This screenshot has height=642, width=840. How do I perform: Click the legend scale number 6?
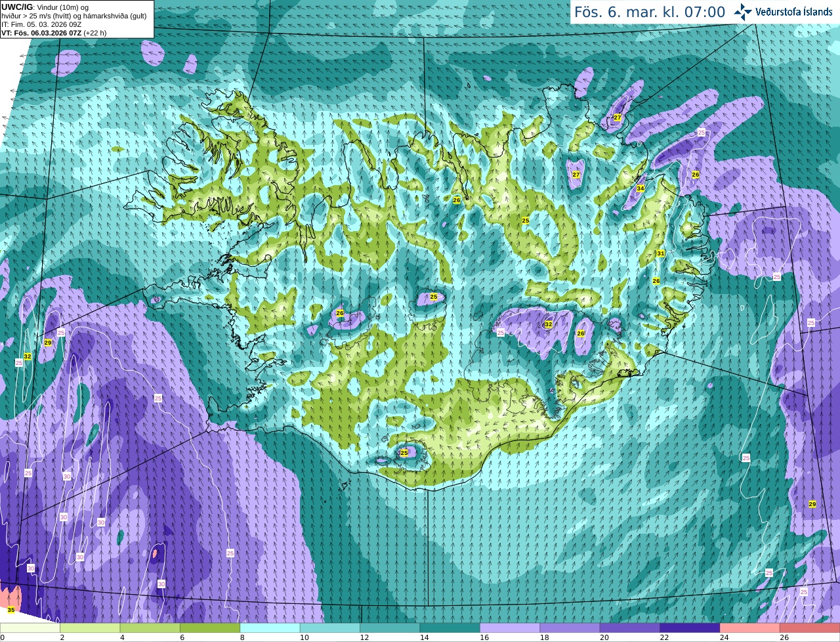(x=182, y=637)
